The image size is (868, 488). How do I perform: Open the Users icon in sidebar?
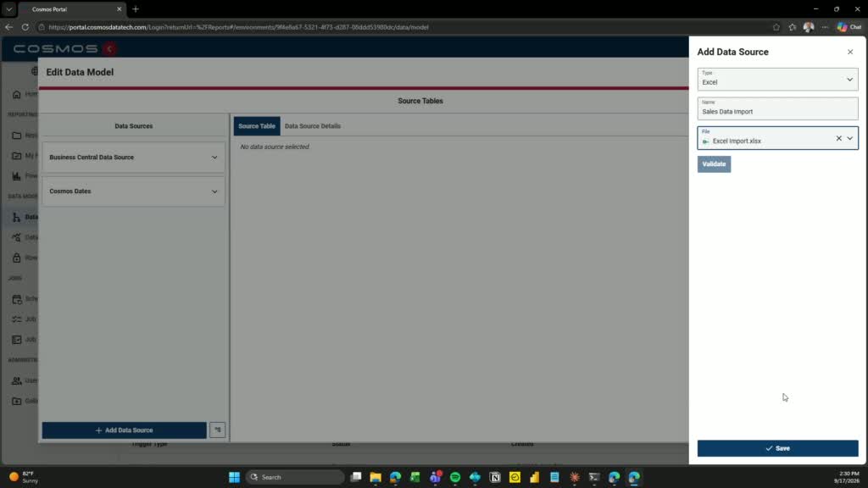point(17,380)
